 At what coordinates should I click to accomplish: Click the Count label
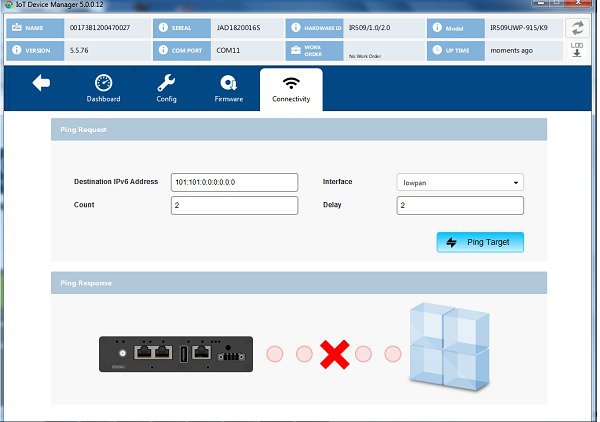(x=84, y=205)
